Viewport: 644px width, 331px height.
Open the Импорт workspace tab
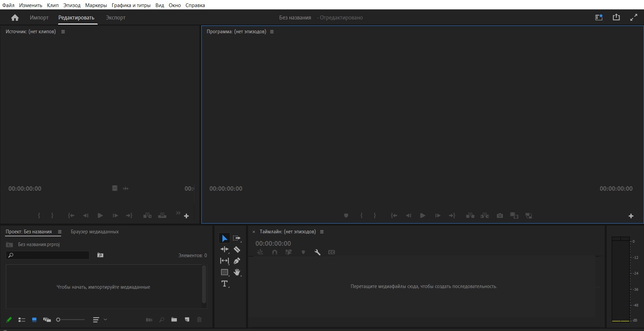click(x=39, y=17)
